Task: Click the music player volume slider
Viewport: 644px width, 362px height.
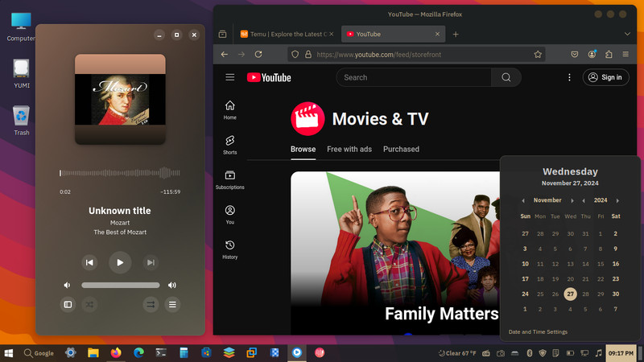Action: (120, 286)
